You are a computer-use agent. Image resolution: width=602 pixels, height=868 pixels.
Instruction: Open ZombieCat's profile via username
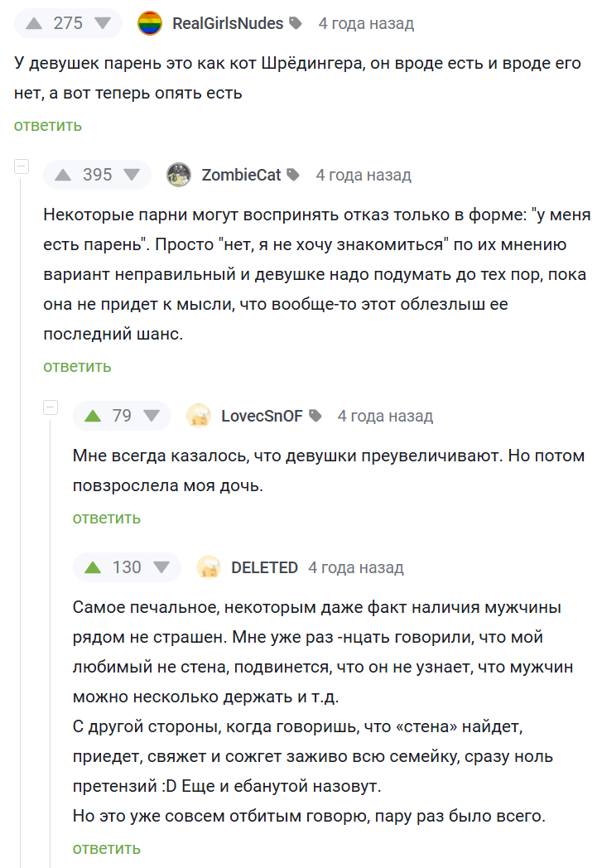(241, 175)
